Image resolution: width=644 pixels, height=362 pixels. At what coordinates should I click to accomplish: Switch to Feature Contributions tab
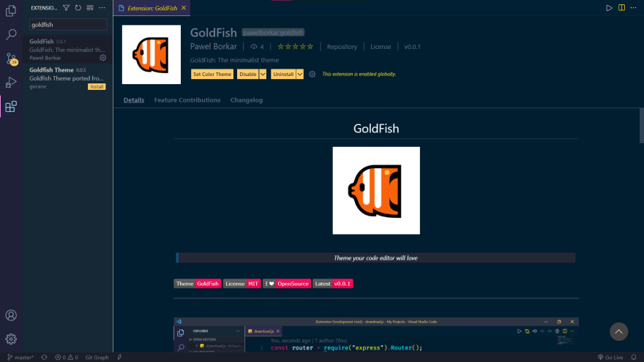tap(187, 100)
